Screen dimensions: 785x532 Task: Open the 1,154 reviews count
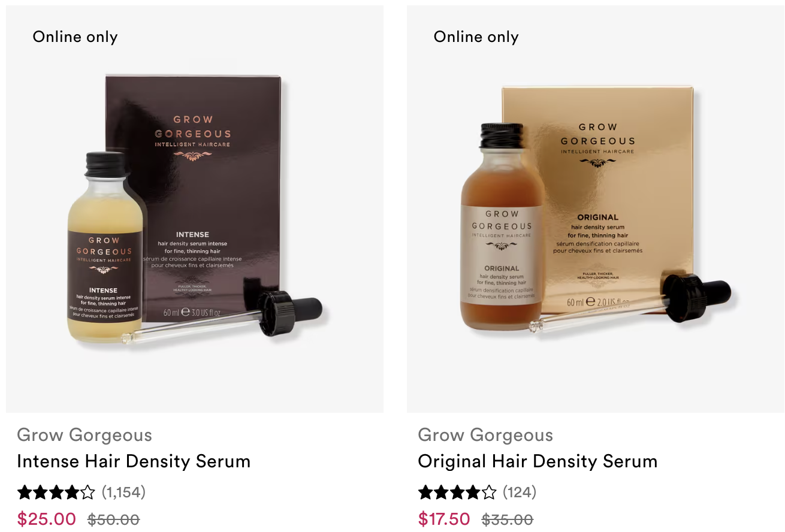coord(123,492)
